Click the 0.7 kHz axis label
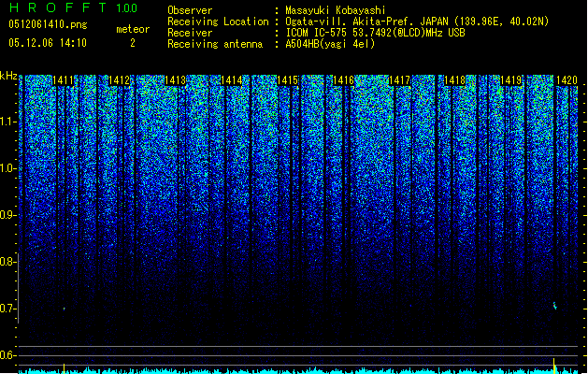This screenshot has width=588, height=374. click(x=7, y=309)
